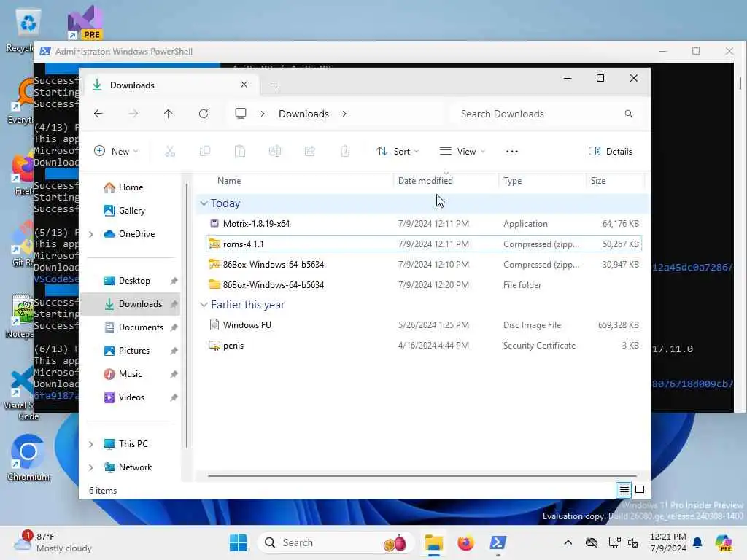Collapse the Today group
Screen dimensions: 747x560
[x=204, y=203]
